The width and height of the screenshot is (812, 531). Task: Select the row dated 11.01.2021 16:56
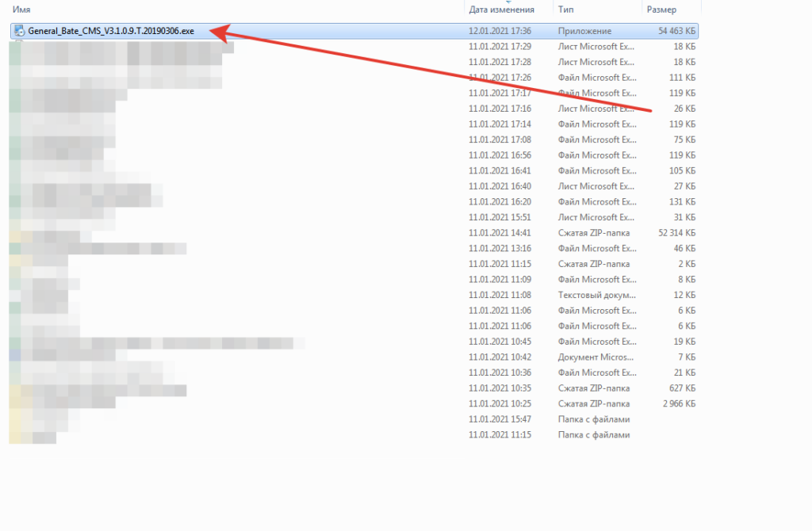[354, 155]
